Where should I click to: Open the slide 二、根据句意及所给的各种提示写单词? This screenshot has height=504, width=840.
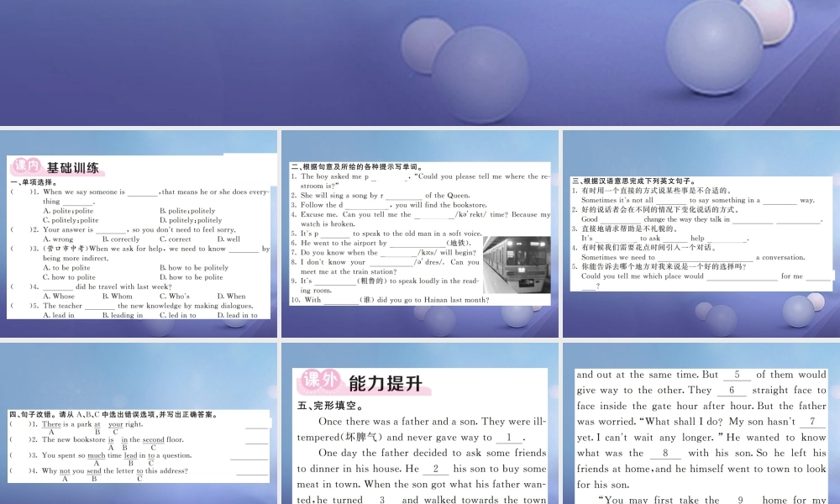(420, 234)
